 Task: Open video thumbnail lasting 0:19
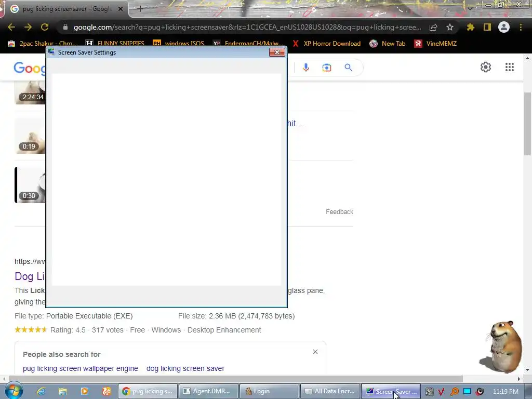[x=30, y=136]
